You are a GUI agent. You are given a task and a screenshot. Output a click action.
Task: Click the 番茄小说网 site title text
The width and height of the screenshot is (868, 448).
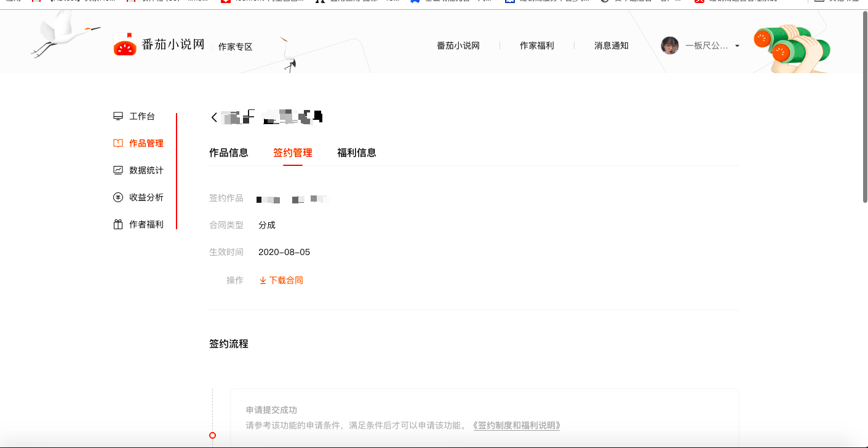[173, 44]
